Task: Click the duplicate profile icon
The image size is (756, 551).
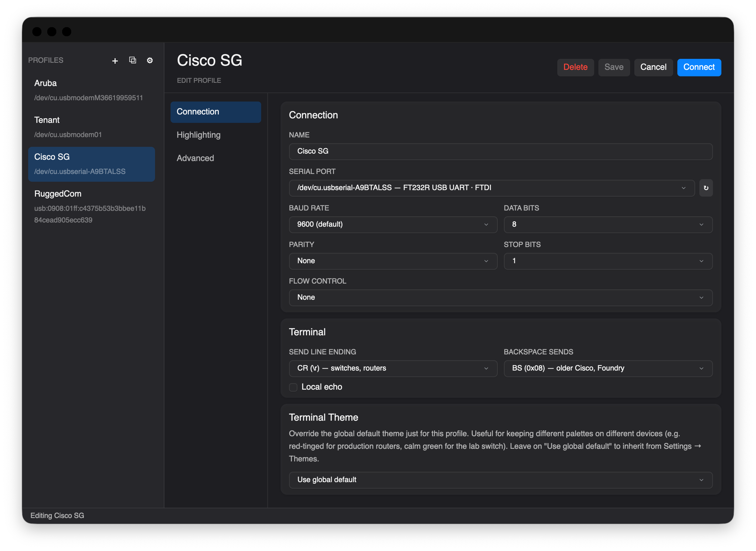Action: pos(132,60)
